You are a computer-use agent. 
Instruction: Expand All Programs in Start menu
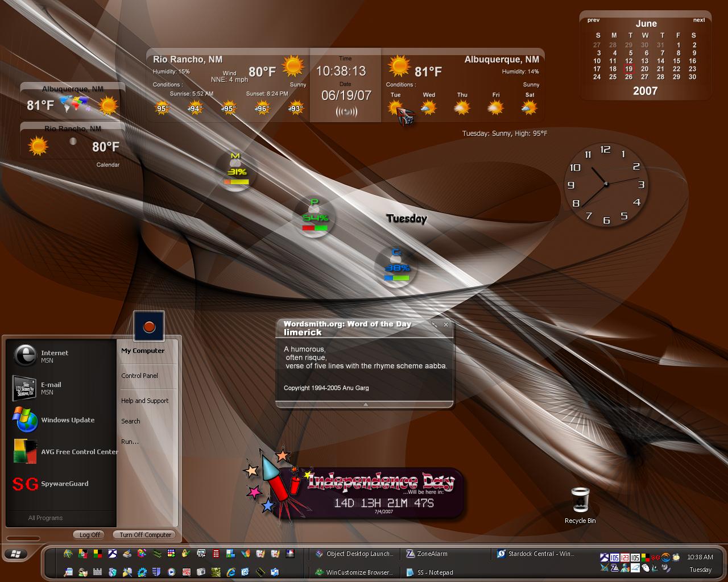[45, 518]
